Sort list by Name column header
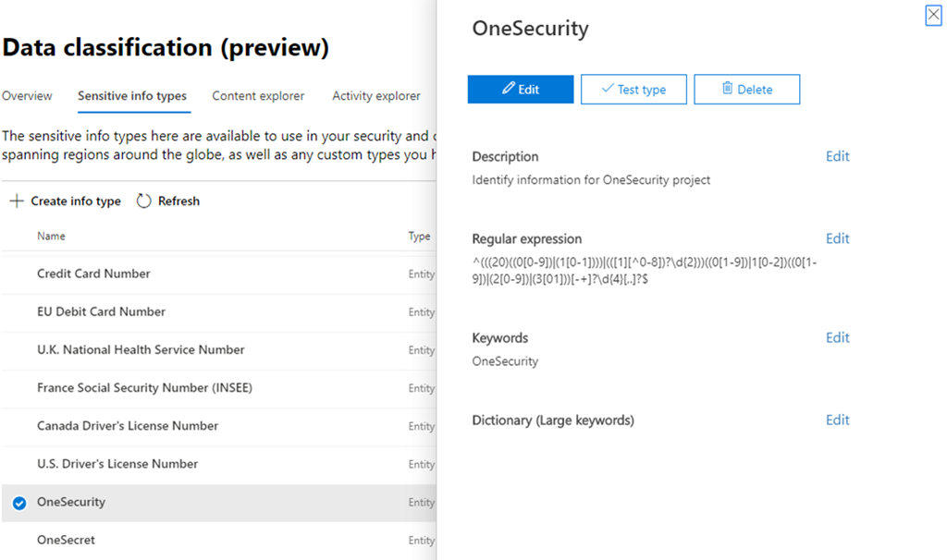This screenshot has height=560, width=947. coord(51,237)
